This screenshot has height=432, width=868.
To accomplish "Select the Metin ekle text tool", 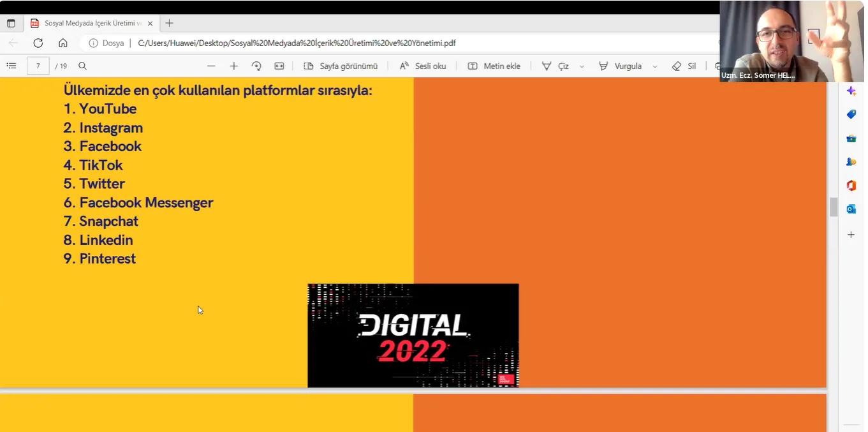I will (494, 66).
